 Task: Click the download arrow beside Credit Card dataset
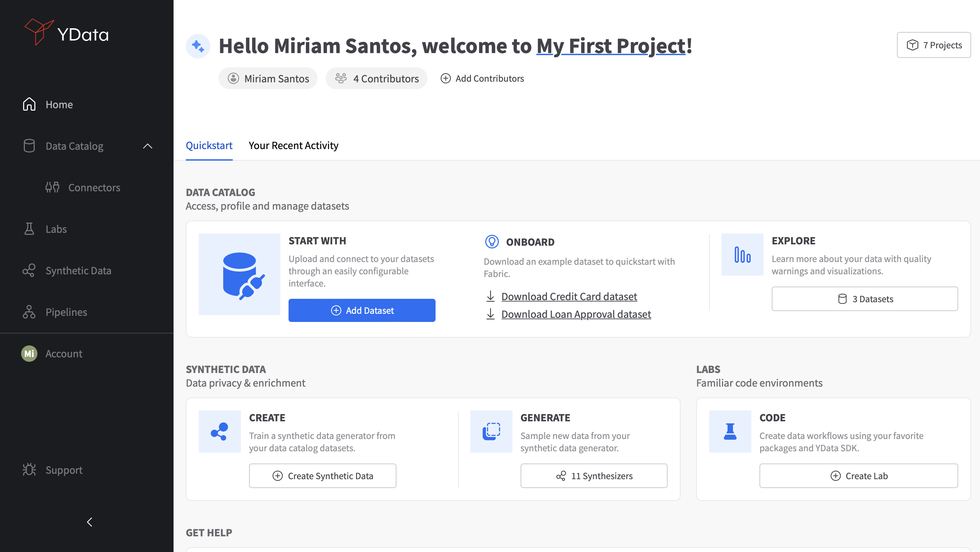coord(490,296)
